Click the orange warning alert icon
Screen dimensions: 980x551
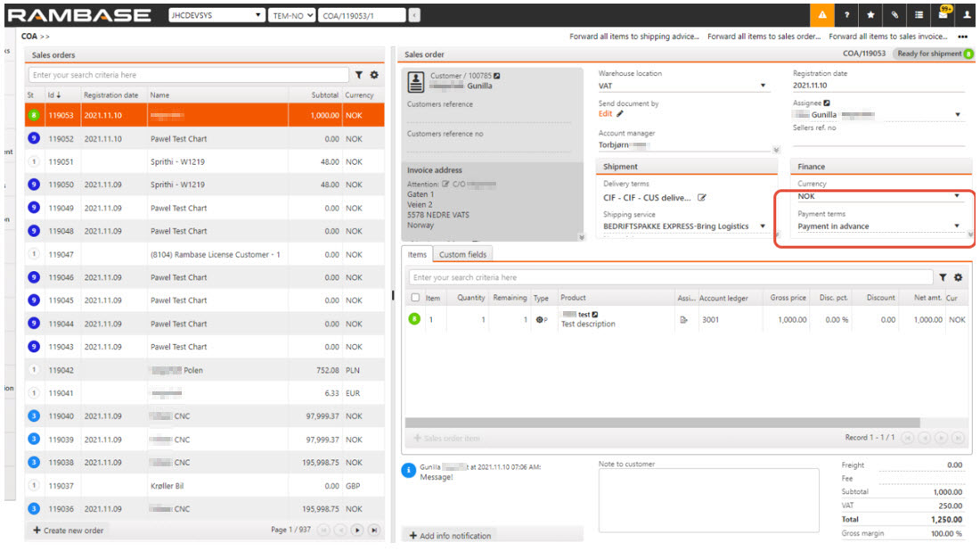click(x=821, y=15)
